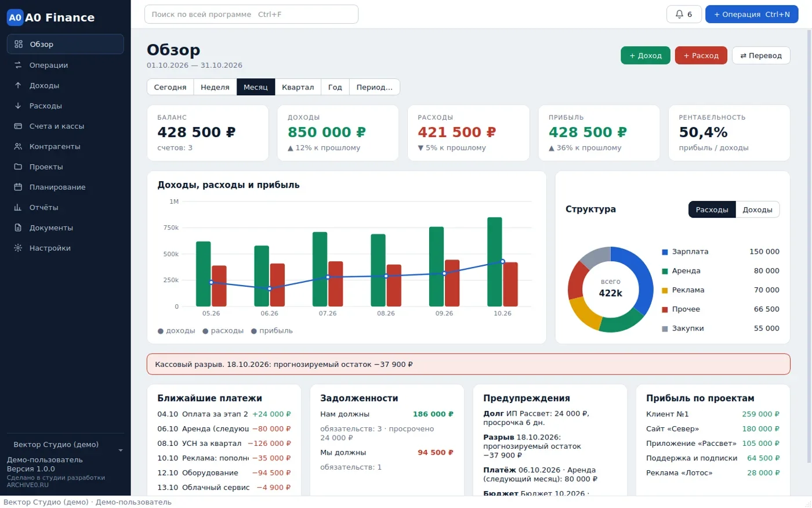Click the green Аренда legend swatch
The height and width of the screenshot is (508, 812).
pyautogui.click(x=665, y=271)
